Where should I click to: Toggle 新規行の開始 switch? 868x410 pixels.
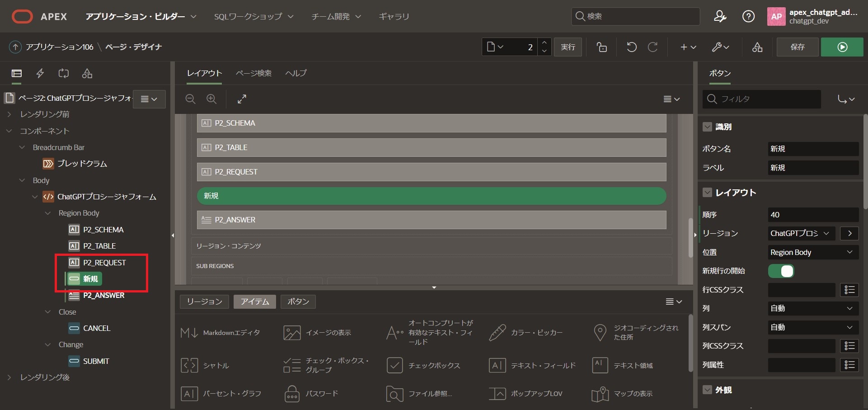pyautogui.click(x=781, y=271)
